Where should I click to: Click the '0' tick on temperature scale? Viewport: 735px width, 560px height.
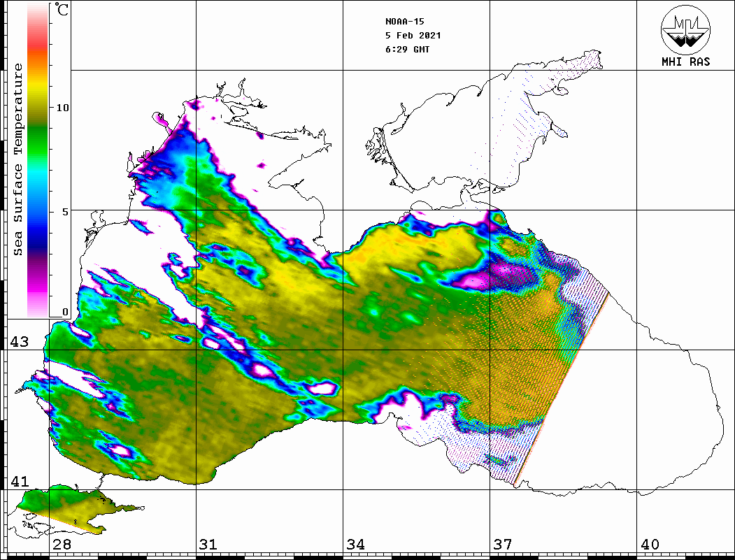click(65, 312)
